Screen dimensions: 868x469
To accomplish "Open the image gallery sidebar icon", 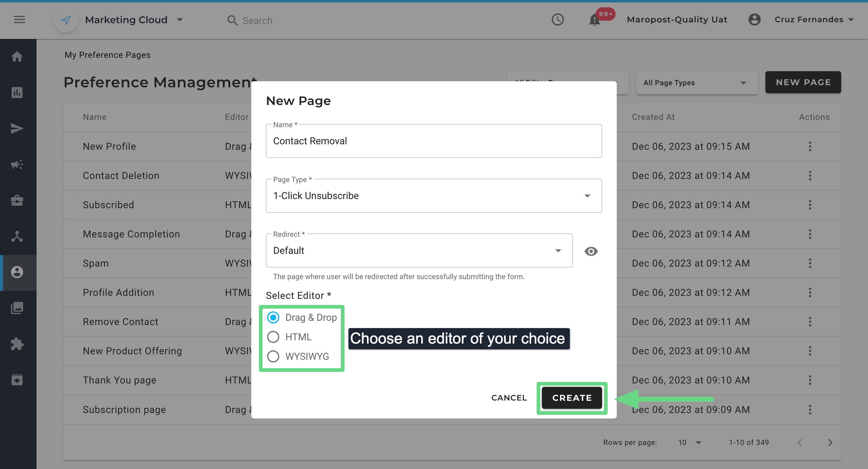I will 17,308.
